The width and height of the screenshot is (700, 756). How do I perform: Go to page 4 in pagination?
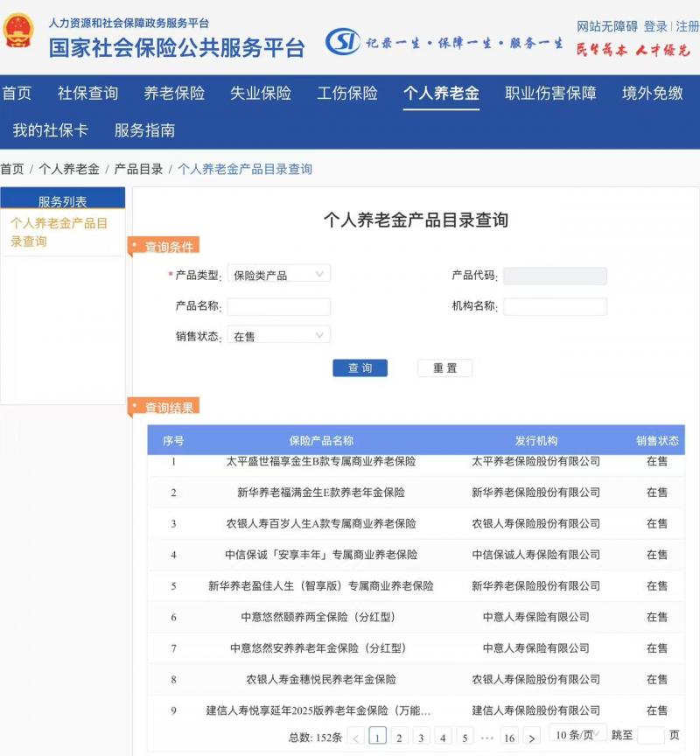443,738
